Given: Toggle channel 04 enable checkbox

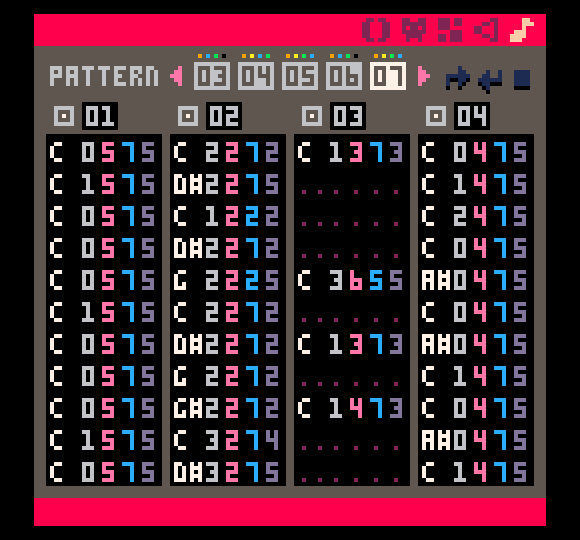Looking at the screenshot, I should pyautogui.click(x=436, y=116).
